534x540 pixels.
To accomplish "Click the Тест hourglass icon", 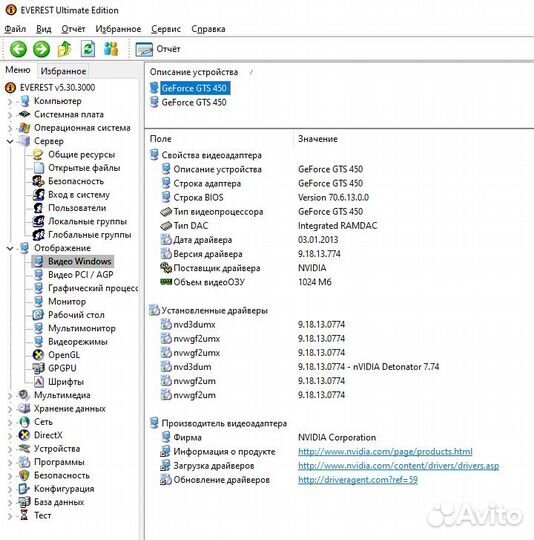I will pos(24,516).
